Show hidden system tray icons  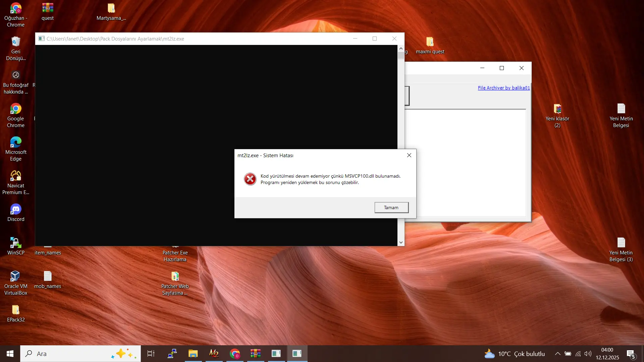(557, 354)
